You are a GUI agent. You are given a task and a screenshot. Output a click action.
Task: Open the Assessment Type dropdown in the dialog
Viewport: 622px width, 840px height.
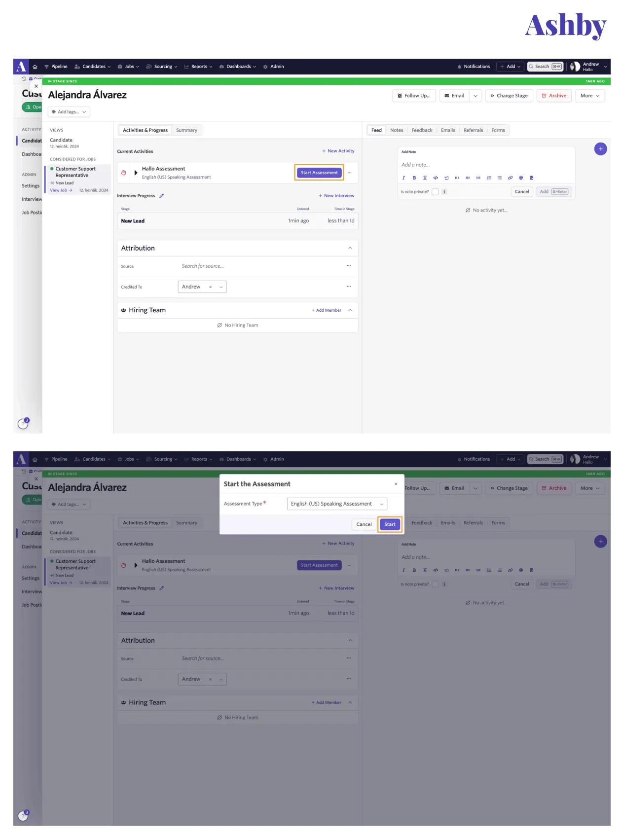[x=337, y=504]
